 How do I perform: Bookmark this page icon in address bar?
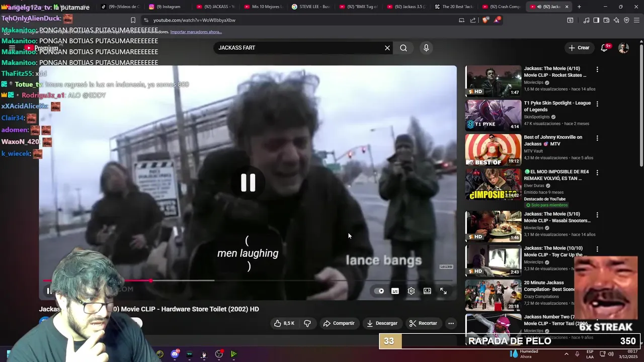(x=133, y=20)
